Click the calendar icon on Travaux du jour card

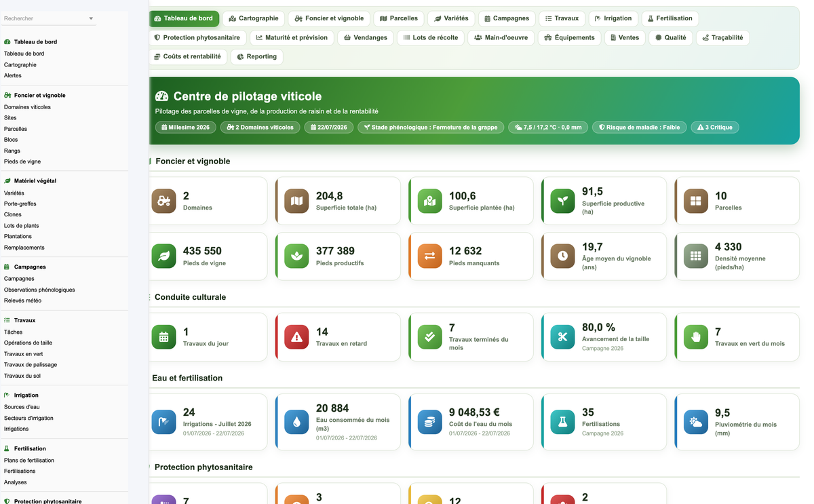(163, 337)
